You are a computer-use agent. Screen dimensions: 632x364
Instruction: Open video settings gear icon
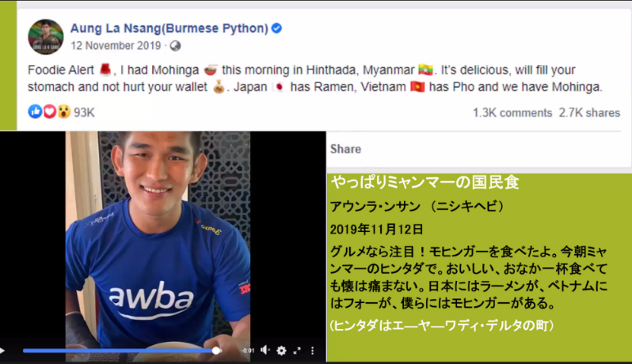(281, 351)
